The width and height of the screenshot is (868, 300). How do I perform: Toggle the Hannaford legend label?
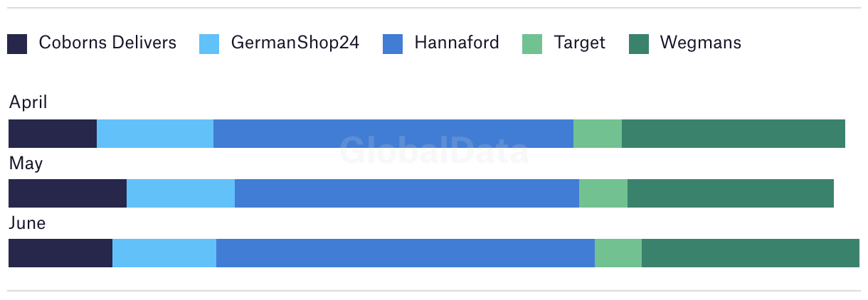[x=457, y=43]
